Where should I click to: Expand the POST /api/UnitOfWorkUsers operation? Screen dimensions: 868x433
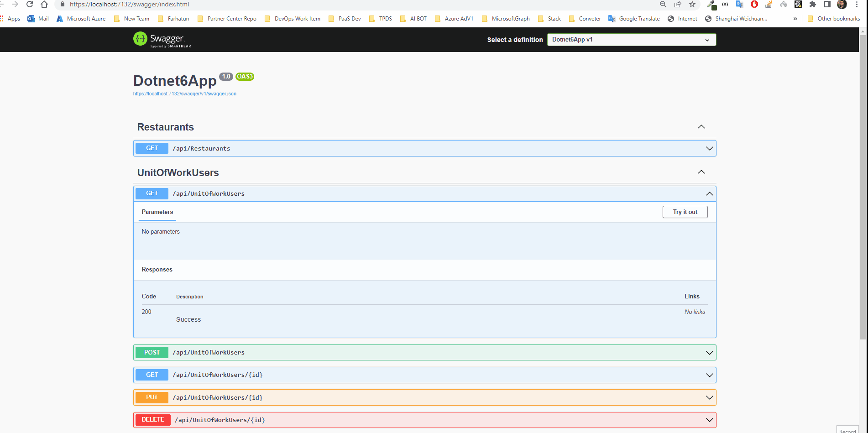click(x=424, y=352)
